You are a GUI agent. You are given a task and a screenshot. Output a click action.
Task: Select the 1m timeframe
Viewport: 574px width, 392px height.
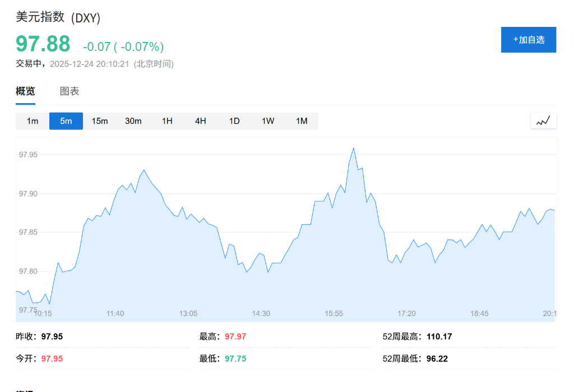[x=32, y=120]
